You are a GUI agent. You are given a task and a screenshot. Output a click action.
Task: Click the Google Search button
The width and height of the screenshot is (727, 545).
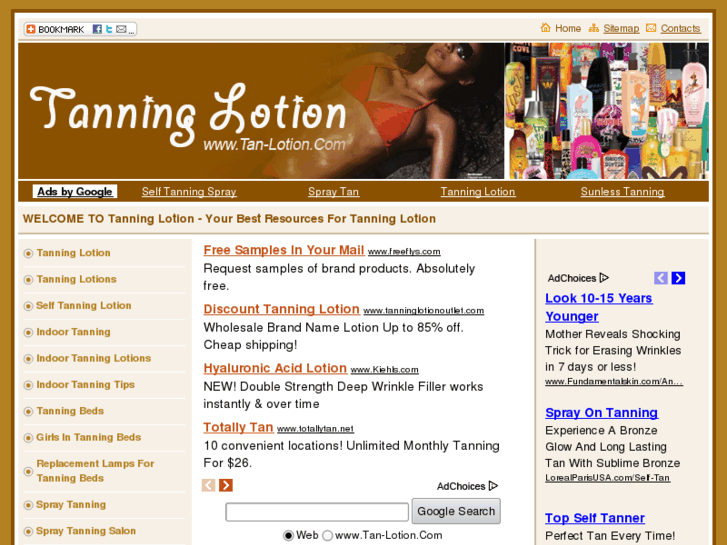click(456, 511)
